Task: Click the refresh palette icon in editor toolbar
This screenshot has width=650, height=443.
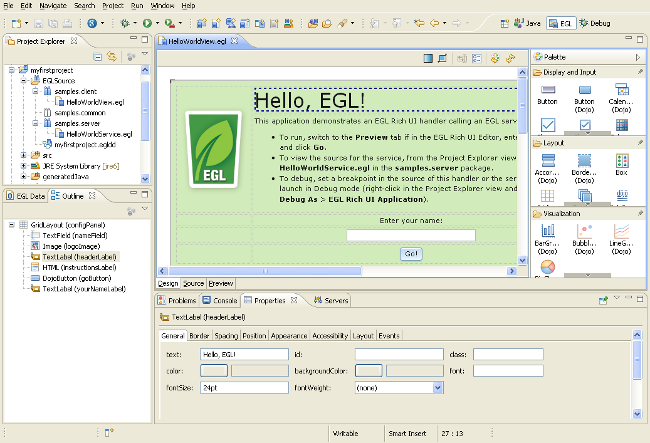Action: coord(495,58)
